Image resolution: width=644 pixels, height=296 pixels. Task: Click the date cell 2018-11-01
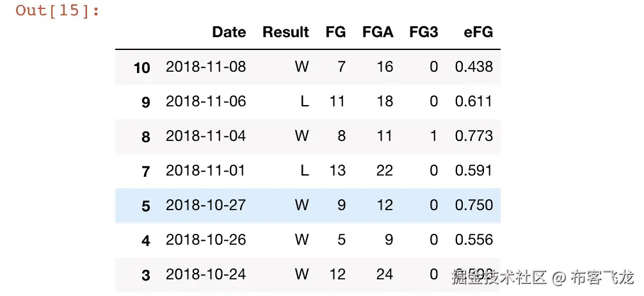click(x=205, y=170)
